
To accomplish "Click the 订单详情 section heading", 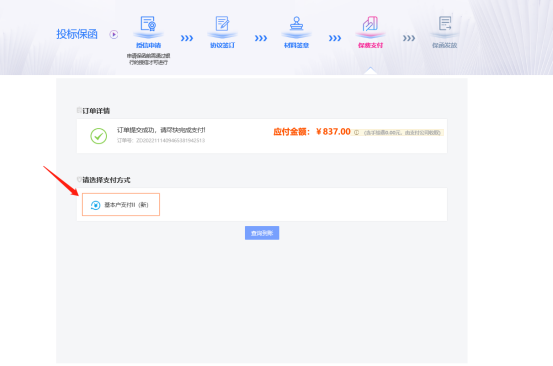I will [x=96, y=111].
